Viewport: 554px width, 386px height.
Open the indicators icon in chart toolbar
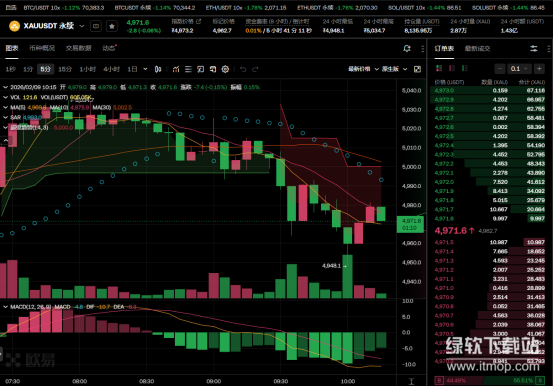(176, 69)
